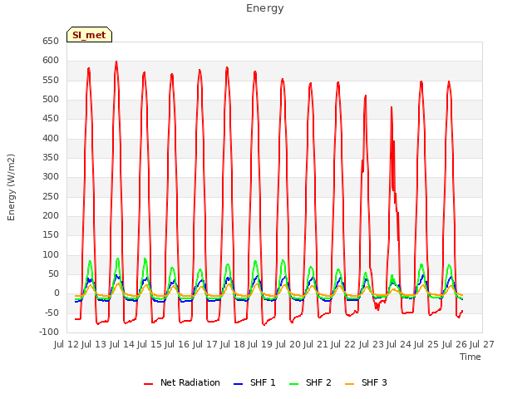Click the 350 y-axis tick label
This screenshot has height=399, width=532.
tap(51, 158)
